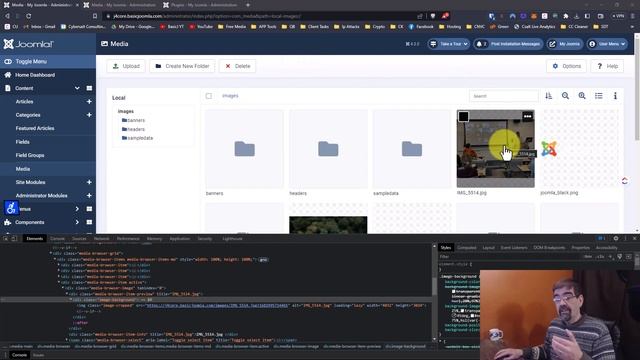Add new article with plus icon
Screen dimensions: 640x360
pyautogui.click(x=89, y=102)
